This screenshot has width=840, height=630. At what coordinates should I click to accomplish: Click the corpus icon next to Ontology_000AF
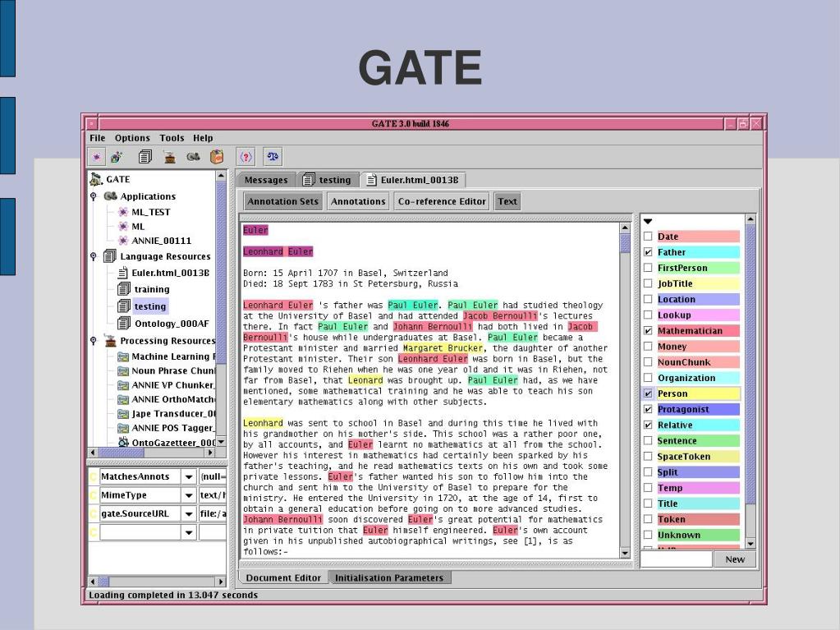pos(124,323)
